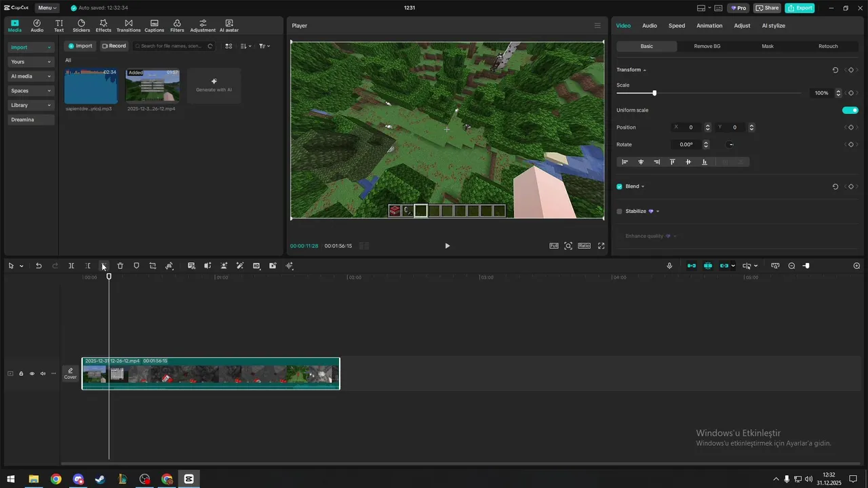868x488 pixels.
Task: Hide the video track with eye icon
Action: click(32, 373)
